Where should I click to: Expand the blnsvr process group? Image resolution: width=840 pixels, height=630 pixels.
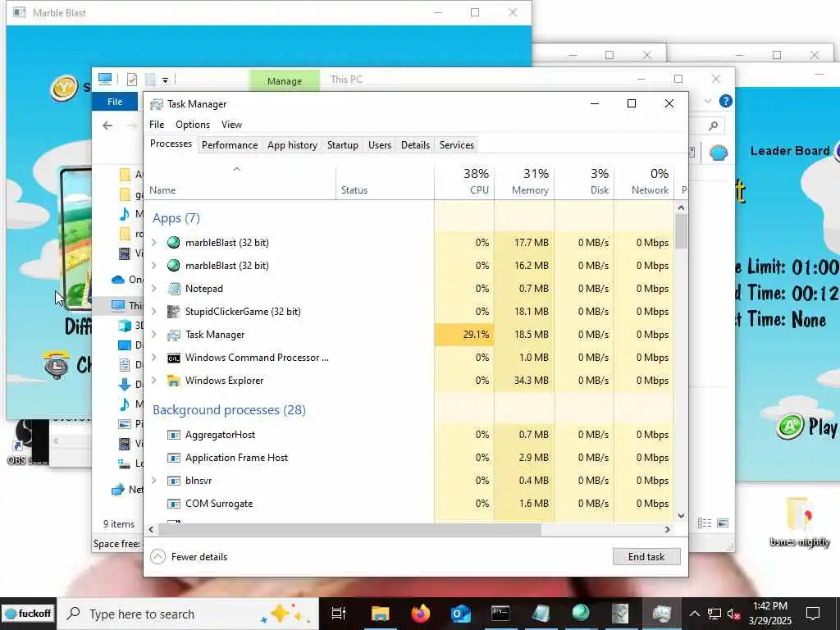pyautogui.click(x=154, y=481)
